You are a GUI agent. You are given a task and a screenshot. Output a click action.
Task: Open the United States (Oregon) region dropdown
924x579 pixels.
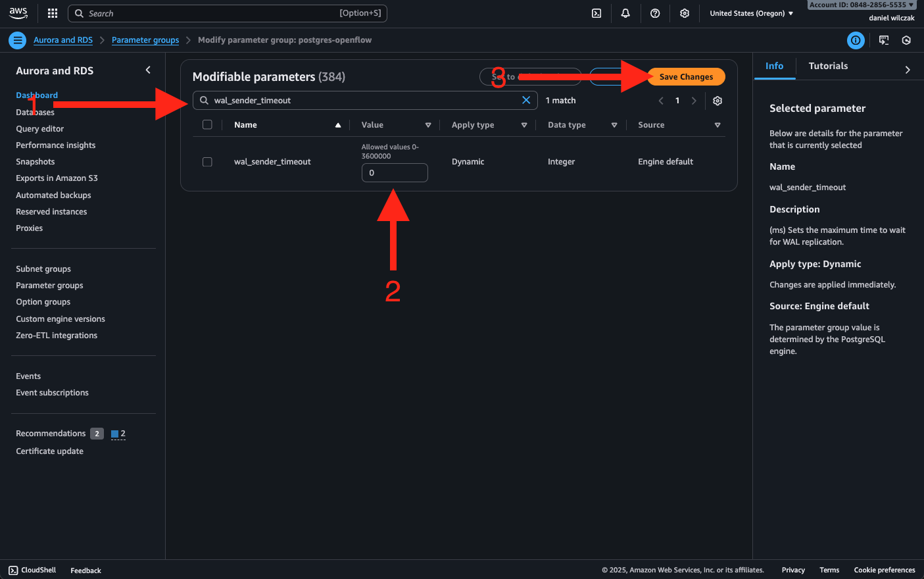[751, 13]
